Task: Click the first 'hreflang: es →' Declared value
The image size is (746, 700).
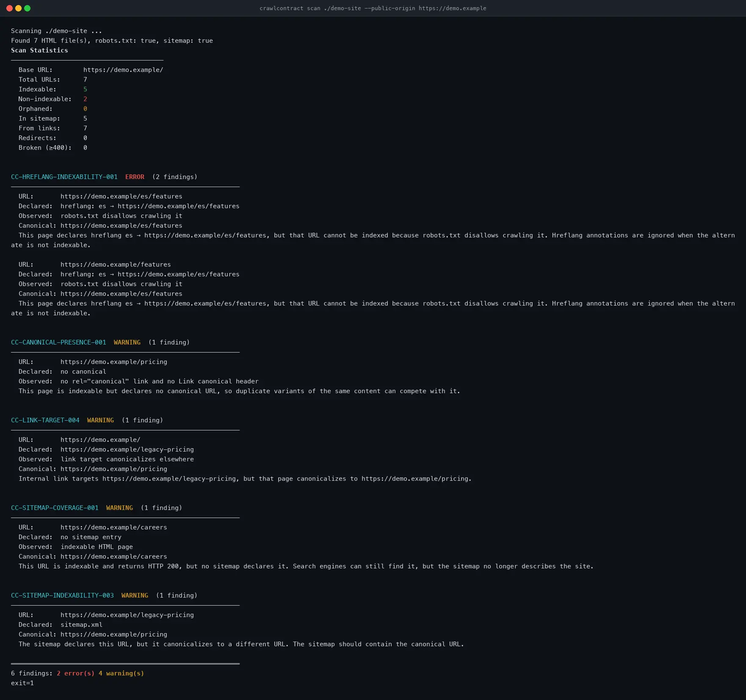Action: (x=150, y=206)
